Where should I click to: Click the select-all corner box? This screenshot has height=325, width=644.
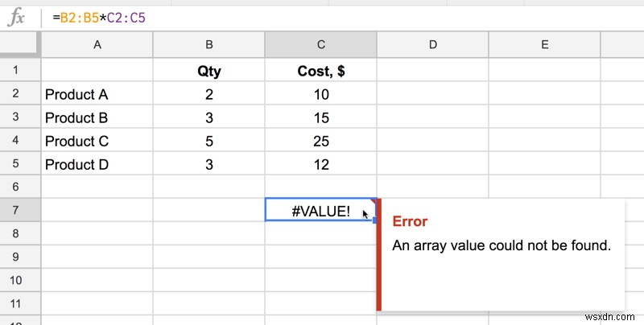[21, 44]
